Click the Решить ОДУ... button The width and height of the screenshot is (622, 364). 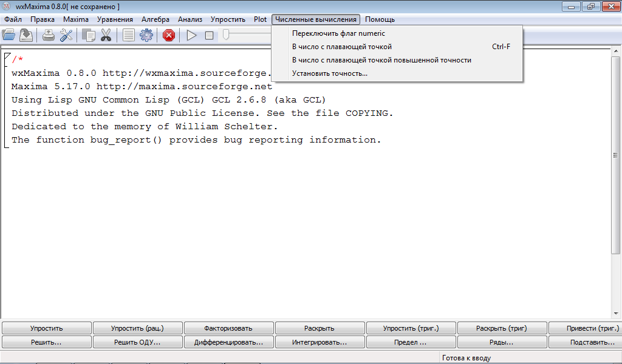137,342
